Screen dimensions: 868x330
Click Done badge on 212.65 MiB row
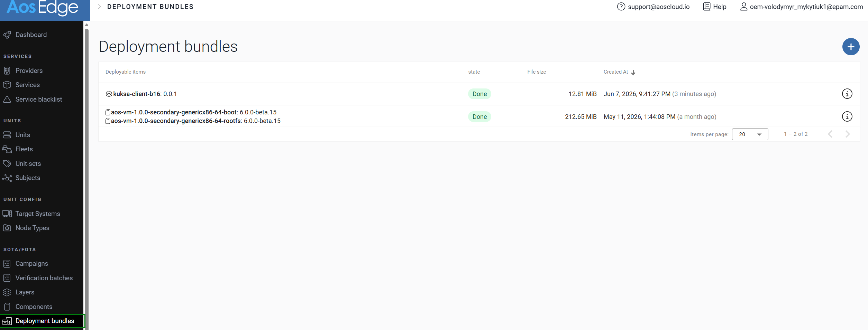pyautogui.click(x=479, y=117)
